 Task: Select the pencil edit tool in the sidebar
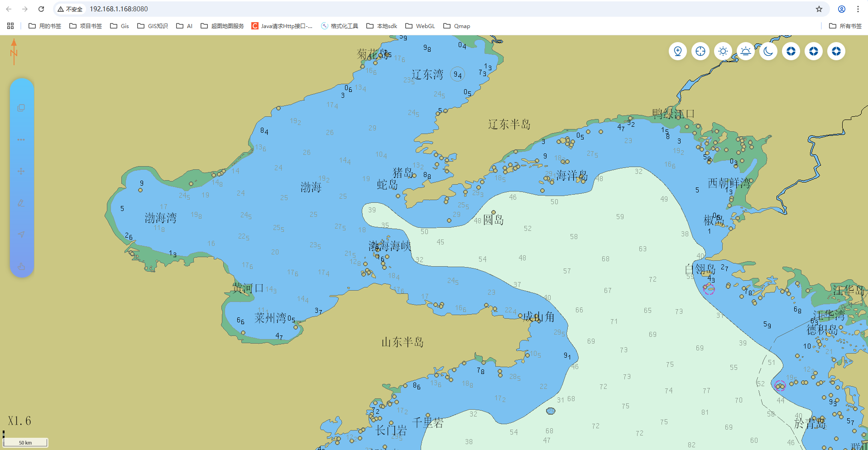pyautogui.click(x=21, y=203)
